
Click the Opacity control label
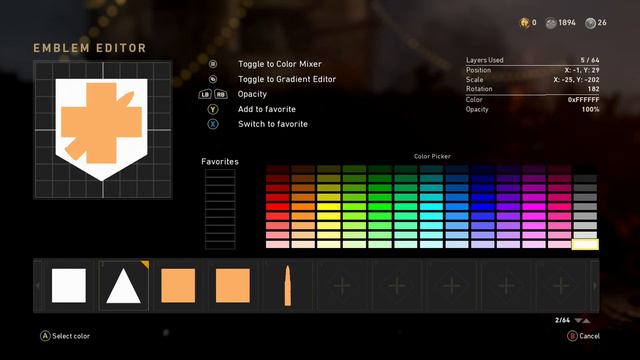(252, 94)
